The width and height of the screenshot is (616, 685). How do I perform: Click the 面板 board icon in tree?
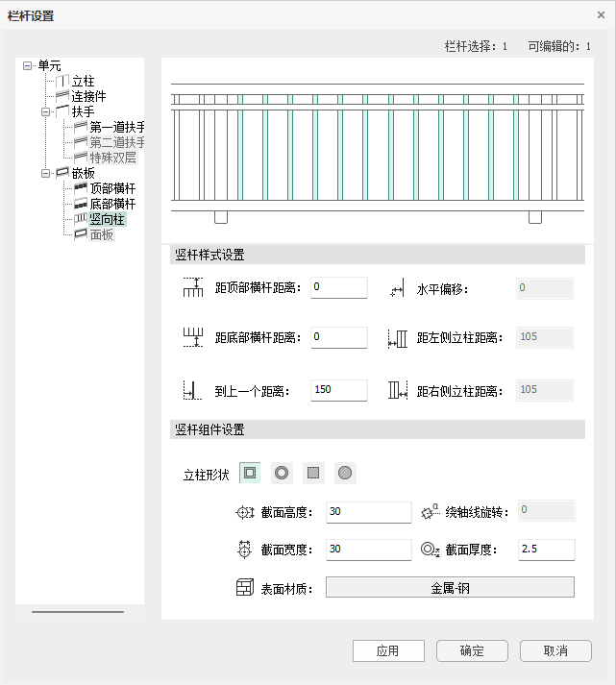coord(81,234)
